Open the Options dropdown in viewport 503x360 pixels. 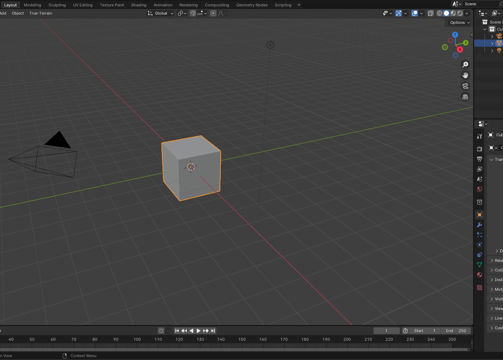(460, 23)
